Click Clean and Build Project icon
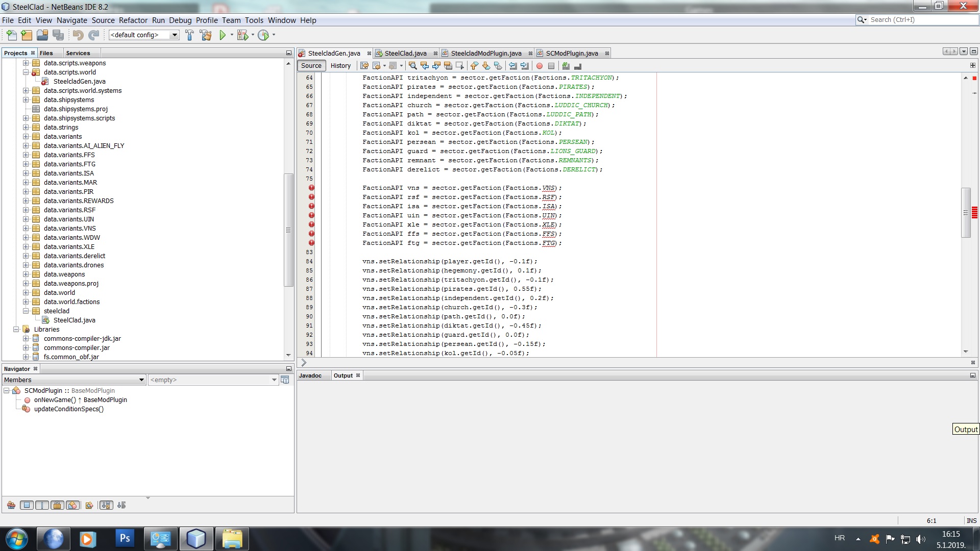Screen dimensions: 980x551 206,35
